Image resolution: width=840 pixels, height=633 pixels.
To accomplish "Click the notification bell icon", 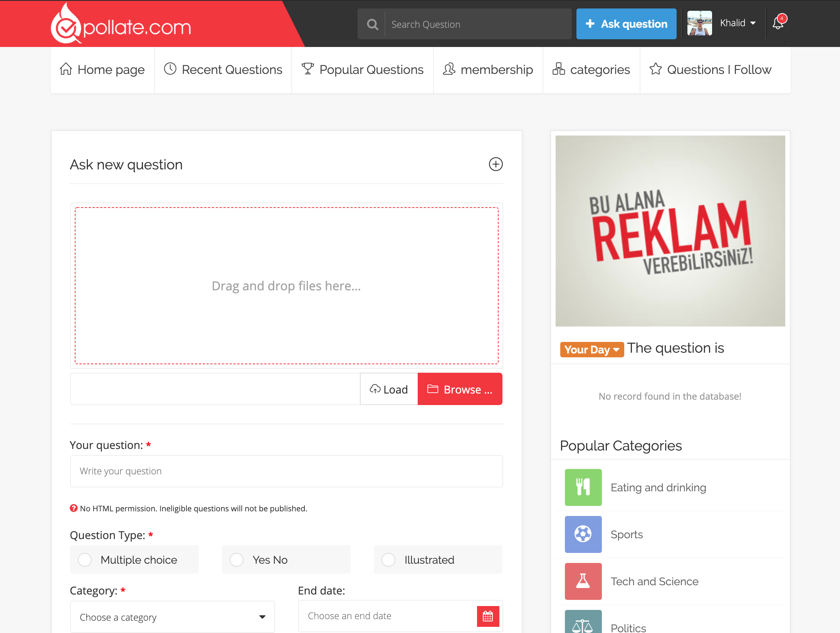I will coord(778,23).
